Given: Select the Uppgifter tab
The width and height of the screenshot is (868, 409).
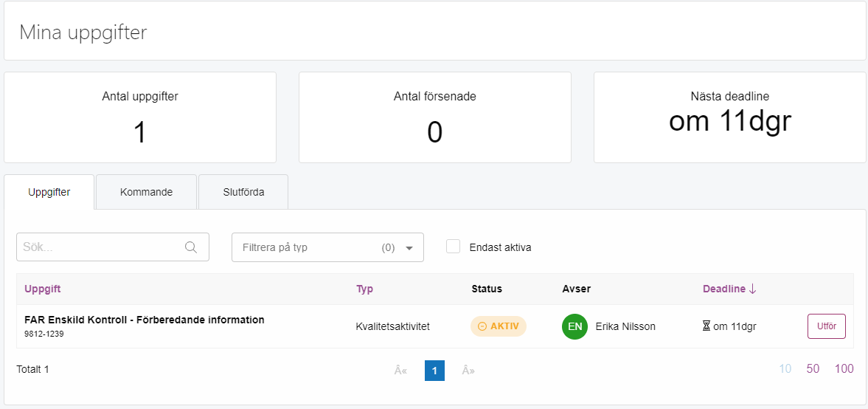Looking at the screenshot, I should (49, 192).
